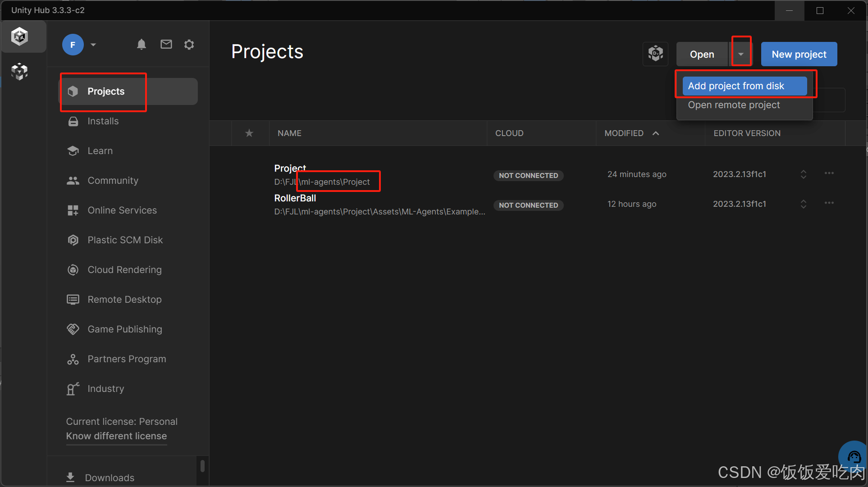Open more options for Project row
The height and width of the screenshot is (487, 868).
point(829,173)
